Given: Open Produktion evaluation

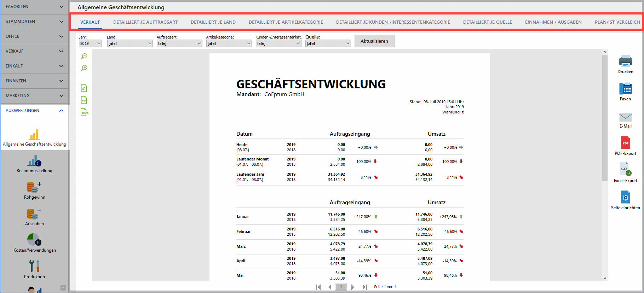Looking at the screenshot, I should coord(34,270).
